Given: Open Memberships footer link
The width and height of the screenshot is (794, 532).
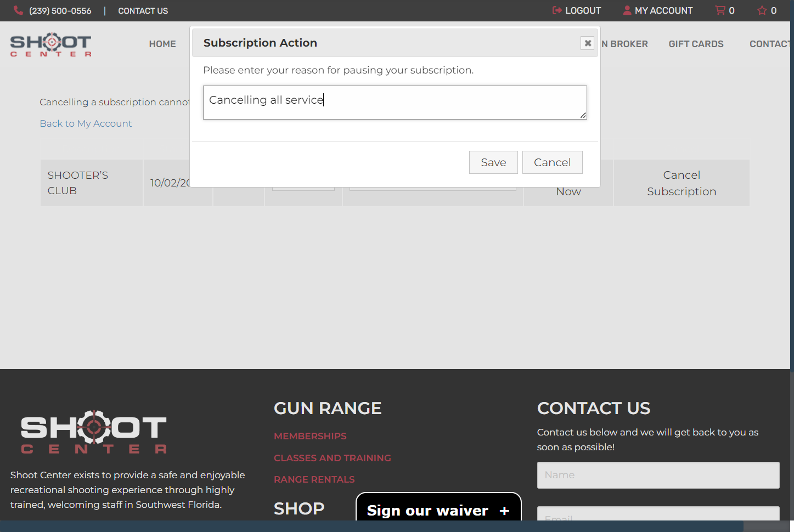Looking at the screenshot, I should coord(310,436).
